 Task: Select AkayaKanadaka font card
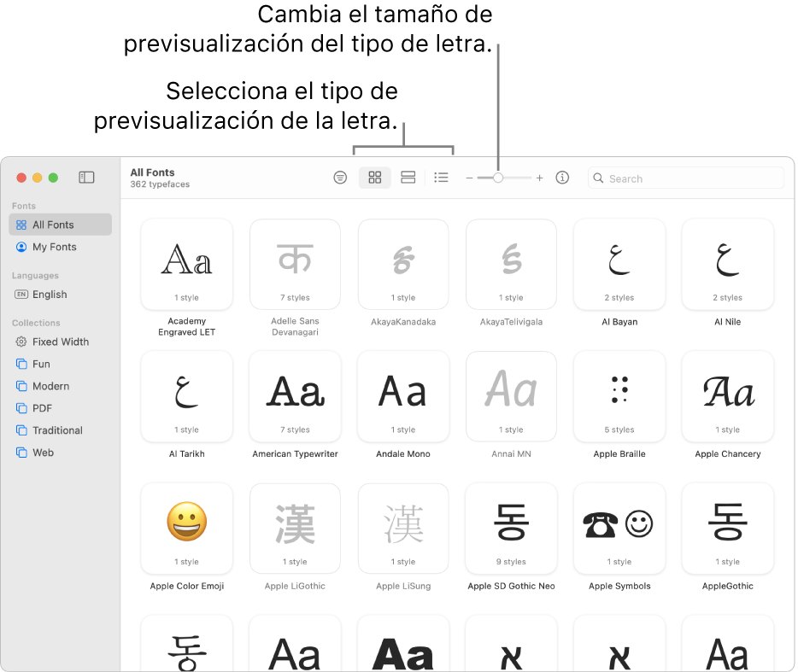pyautogui.click(x=403, y=264)
